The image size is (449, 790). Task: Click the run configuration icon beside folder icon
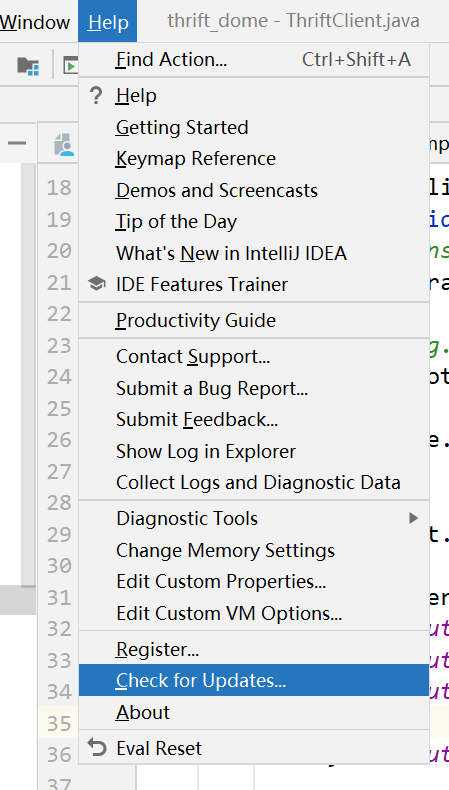pos(70,65)
